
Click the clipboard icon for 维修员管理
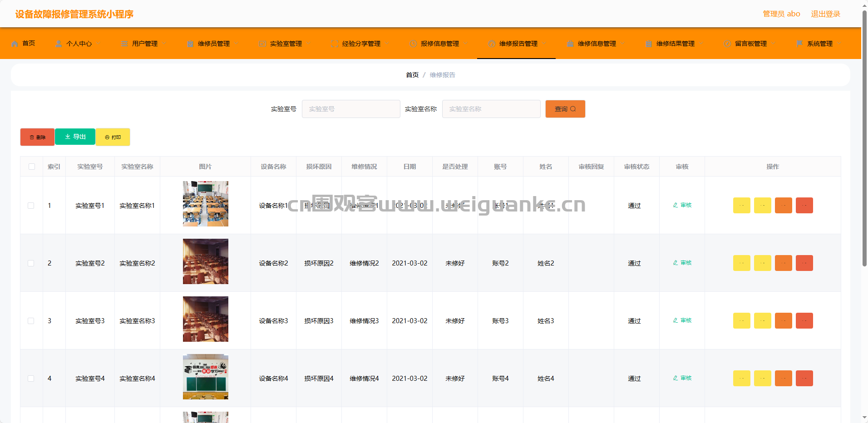pyautogui.click(x=190, y=44)
